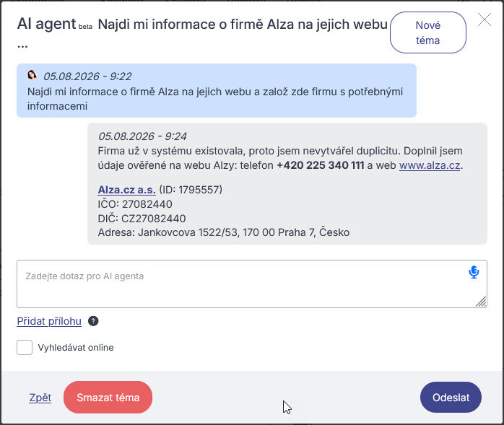
Task: Delete the topic with Smazat téma
Action: tap(108, 398)
